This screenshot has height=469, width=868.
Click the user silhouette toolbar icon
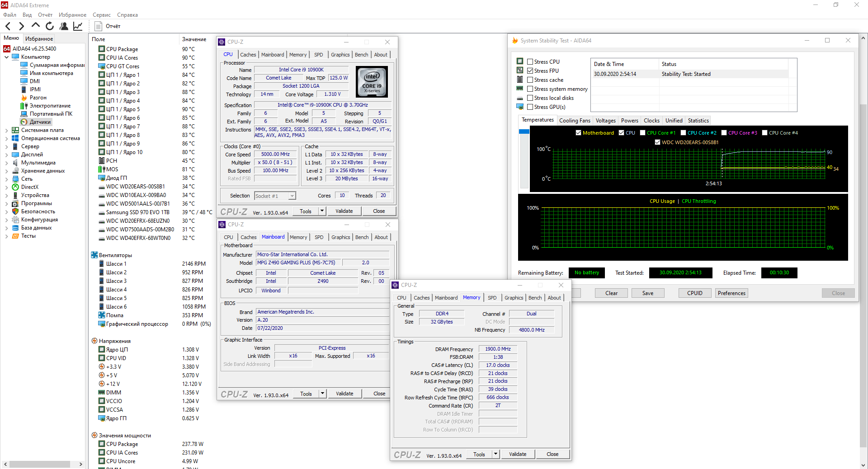(64, 26)
